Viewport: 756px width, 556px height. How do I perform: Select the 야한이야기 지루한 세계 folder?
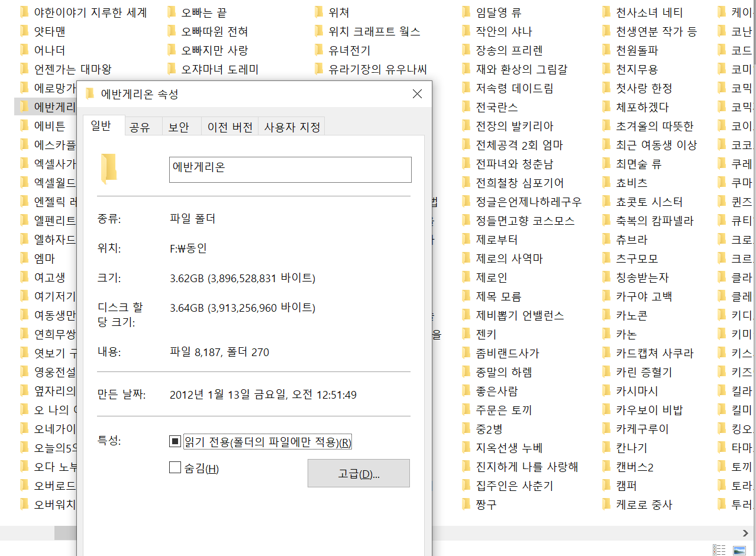(90, 12)
